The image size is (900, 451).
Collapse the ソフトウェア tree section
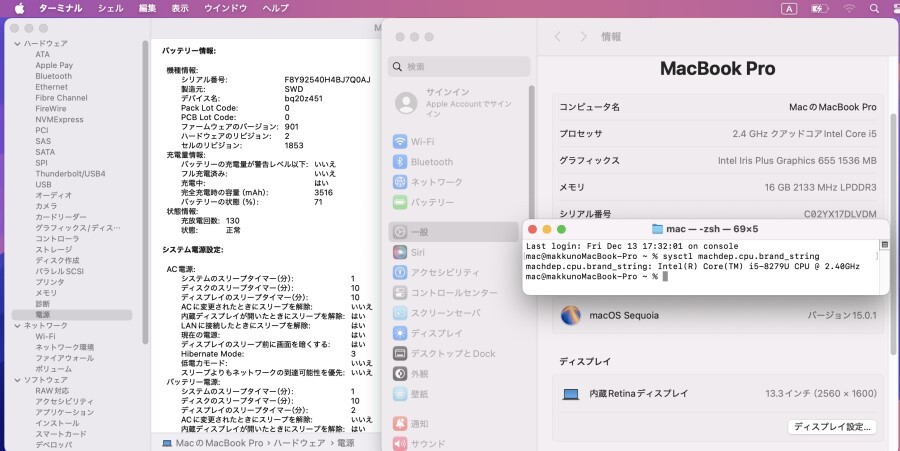(x=17, y=380)
